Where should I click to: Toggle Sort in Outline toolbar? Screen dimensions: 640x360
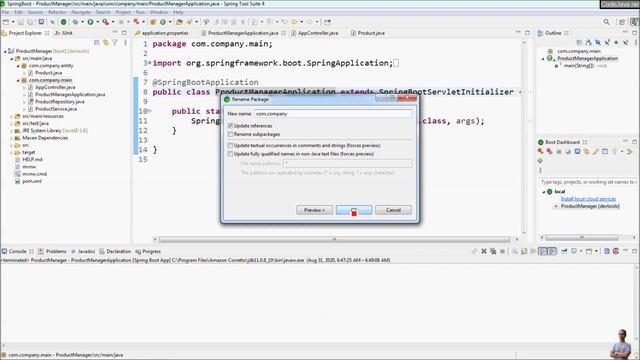click(x=588, y=42)
